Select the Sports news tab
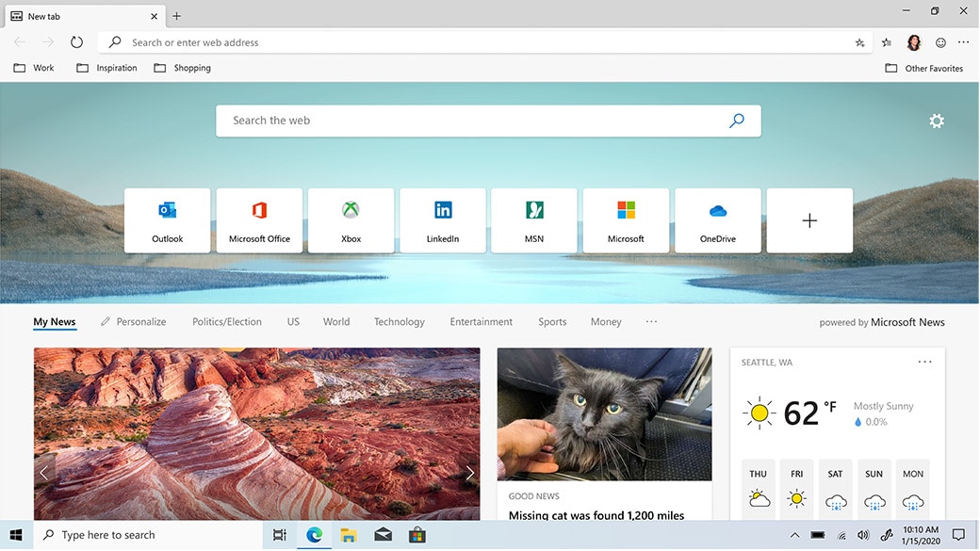Screen dimensions: 980x551 [552, 322]
